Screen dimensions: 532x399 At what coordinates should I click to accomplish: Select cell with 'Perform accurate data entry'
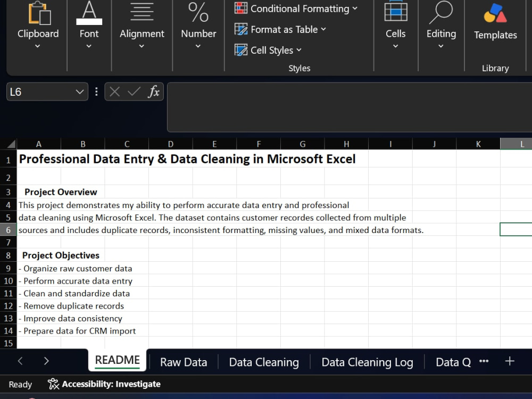[76, 281]
